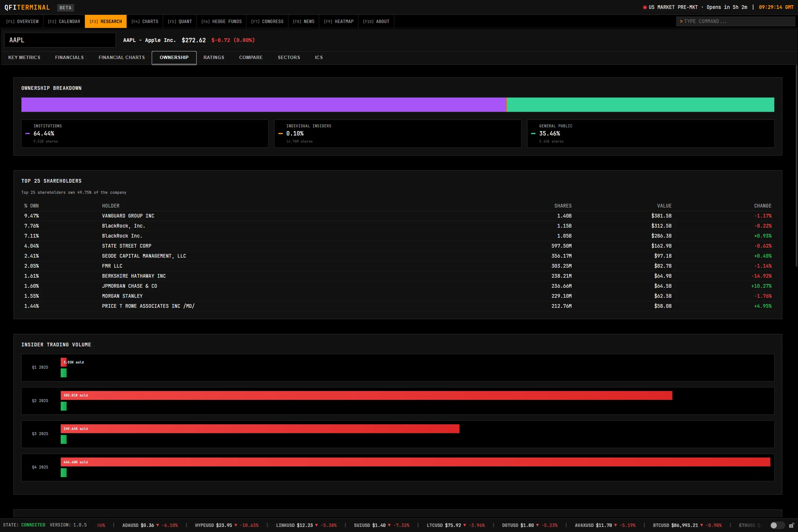Click the BTCUSD ticker in the bottom bar
This screenshot has height=532, width=798.
tap(661, 525)
